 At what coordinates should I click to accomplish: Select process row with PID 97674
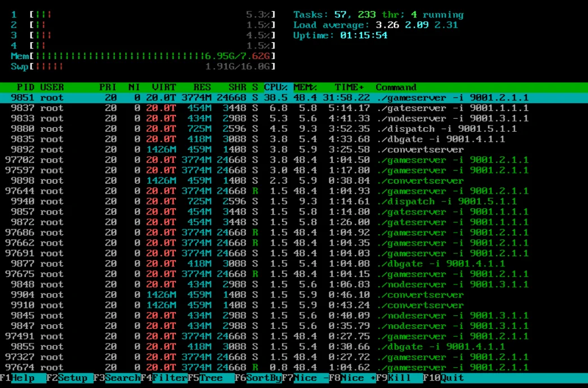[x=294, y=367]
